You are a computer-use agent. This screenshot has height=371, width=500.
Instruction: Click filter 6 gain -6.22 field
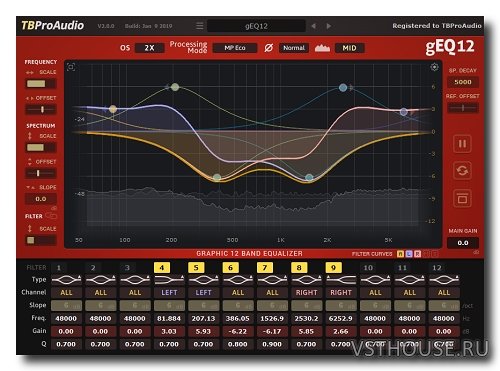[x=238, y=331]
